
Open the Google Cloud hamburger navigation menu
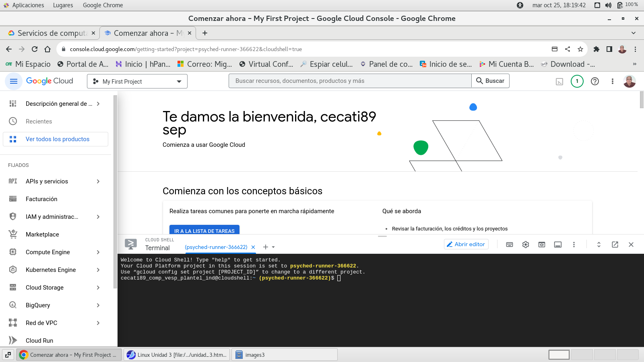(x=13, y=81)
